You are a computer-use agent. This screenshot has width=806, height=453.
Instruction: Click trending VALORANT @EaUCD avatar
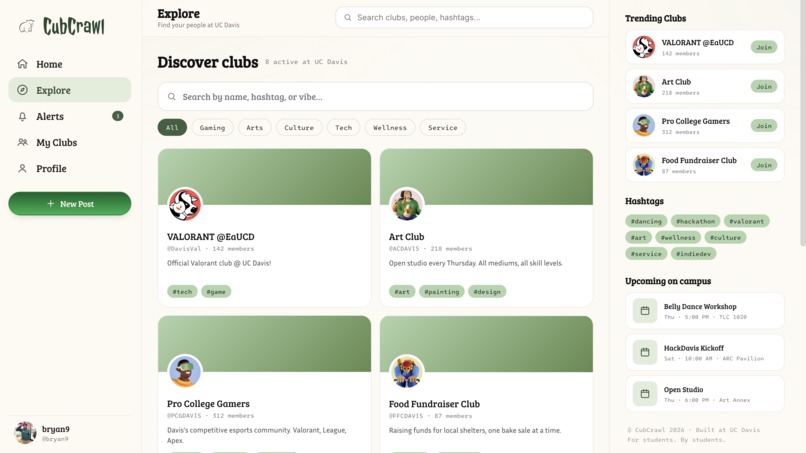pos(644,47)
